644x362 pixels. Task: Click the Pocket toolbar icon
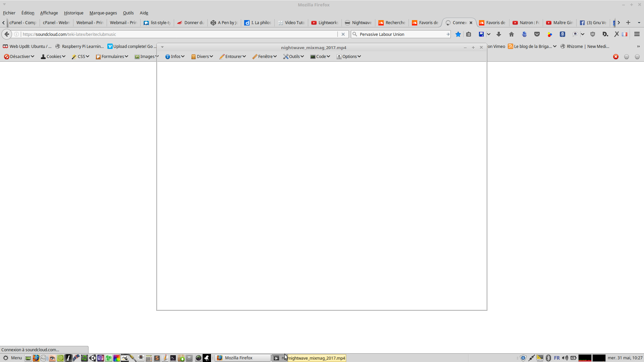(x=537, y=34)
